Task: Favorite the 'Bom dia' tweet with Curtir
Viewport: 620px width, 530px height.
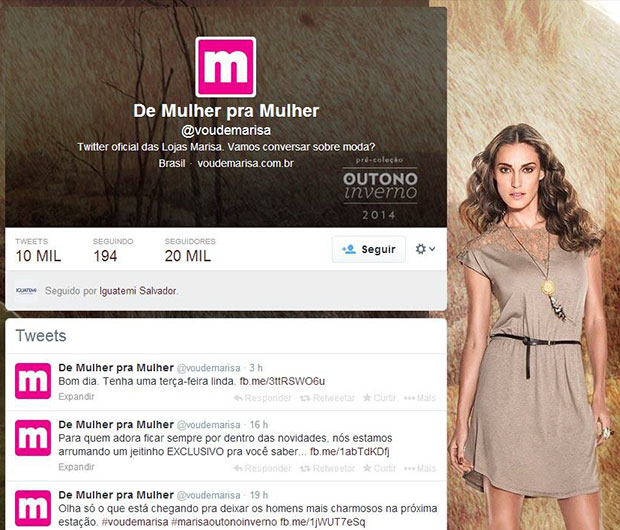Action: pyautogui.click(x=379, y=398)
